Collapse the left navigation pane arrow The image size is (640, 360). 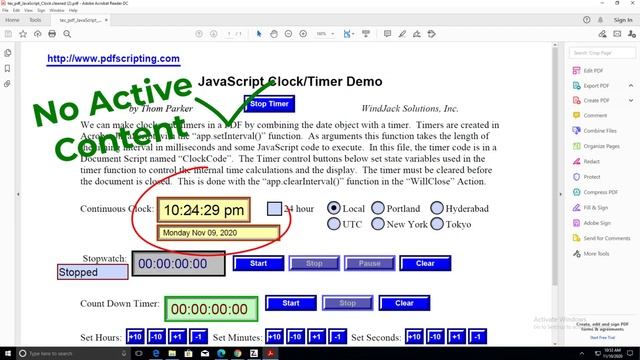pos(18,194)
